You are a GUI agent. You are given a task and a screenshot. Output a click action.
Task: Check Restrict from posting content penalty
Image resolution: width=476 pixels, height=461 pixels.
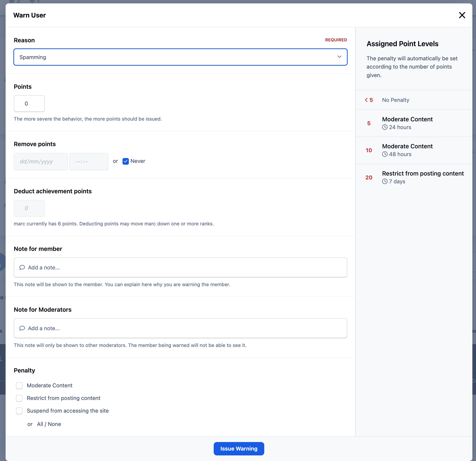point(19,398)
